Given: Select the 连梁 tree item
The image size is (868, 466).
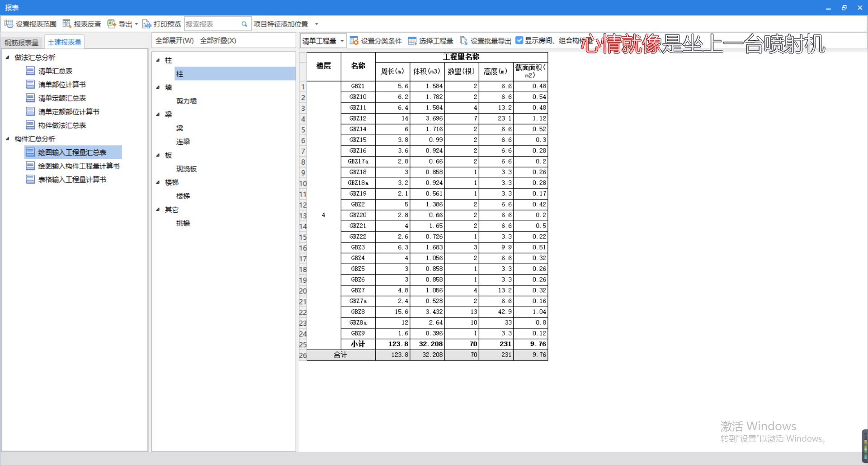Looking at the screenshot, I should pos(183,142).
